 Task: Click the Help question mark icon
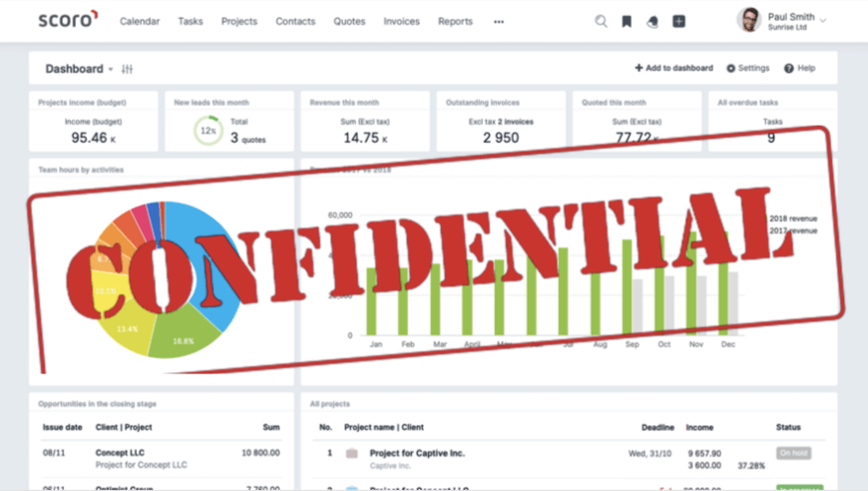[x=789, y=68]
